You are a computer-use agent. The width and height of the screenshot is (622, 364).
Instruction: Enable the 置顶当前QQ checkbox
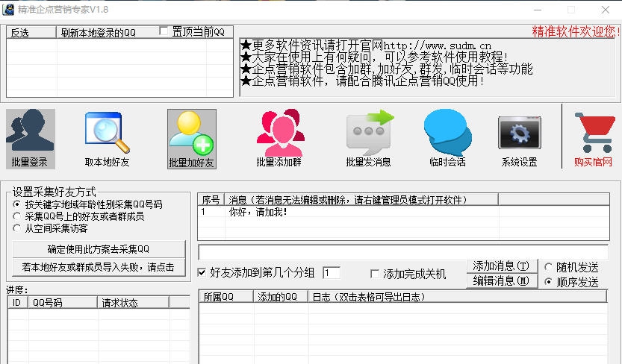tap(163, 31)
